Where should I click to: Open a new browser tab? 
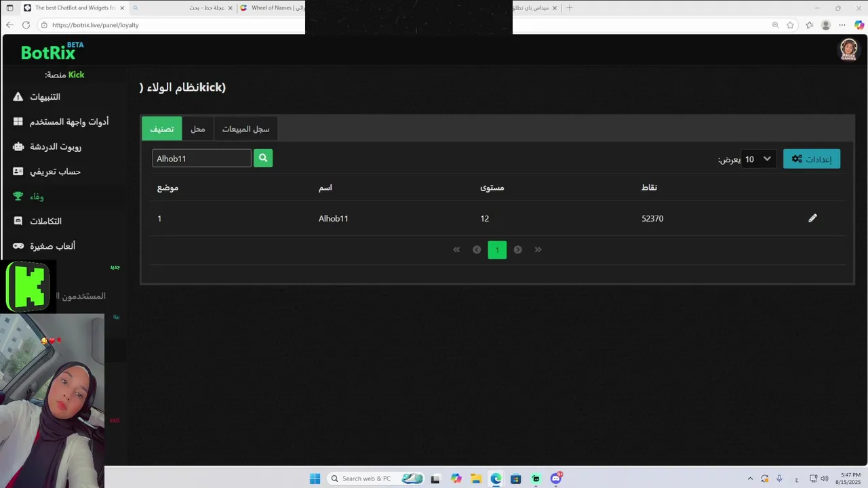(569, 7)
